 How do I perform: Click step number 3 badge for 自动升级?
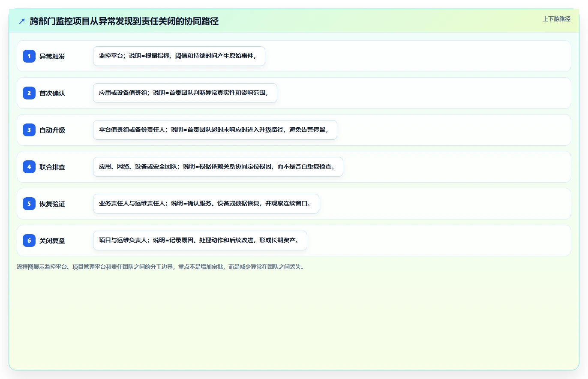(x=29, y=130)
